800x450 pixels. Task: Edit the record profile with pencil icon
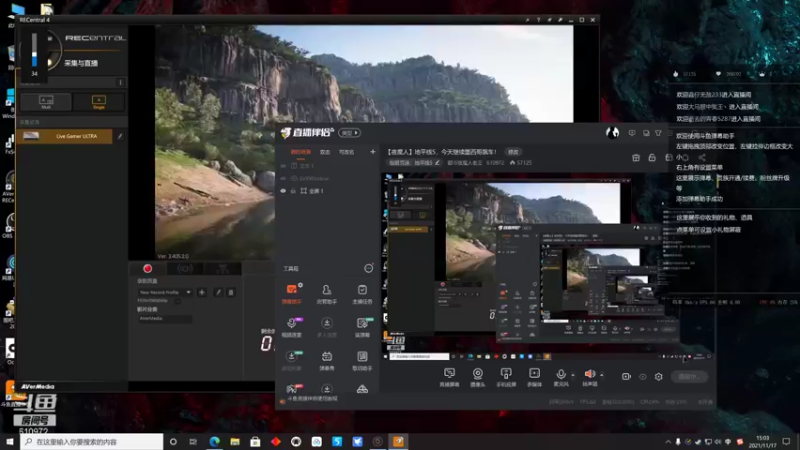tap(218, 292)
